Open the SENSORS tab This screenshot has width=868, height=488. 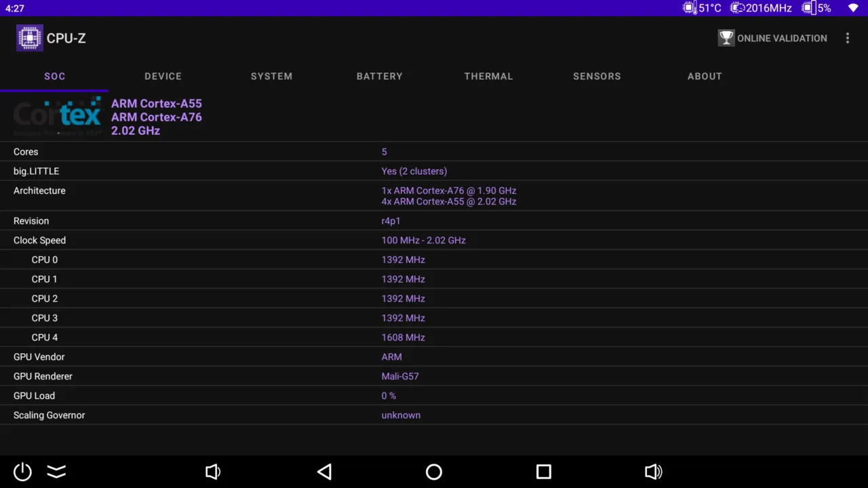tap(597, 76)
